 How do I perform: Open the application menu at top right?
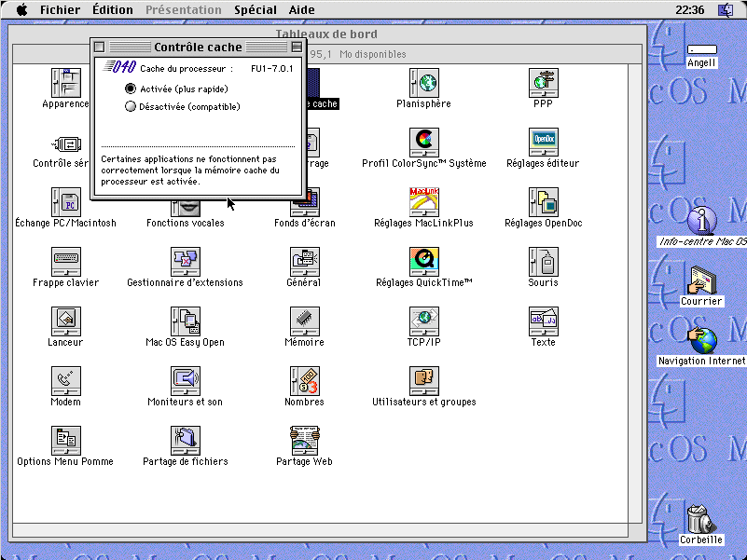[726, 10]
